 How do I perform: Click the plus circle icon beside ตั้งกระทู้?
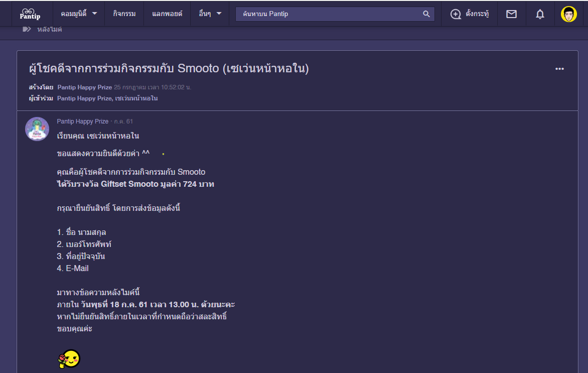pyautogui.click(x=456, y=14)
